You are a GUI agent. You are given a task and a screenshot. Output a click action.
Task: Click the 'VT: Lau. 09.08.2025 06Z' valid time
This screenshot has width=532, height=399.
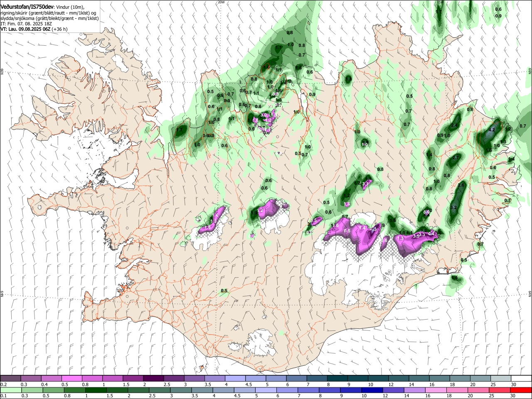pos(25,30)
